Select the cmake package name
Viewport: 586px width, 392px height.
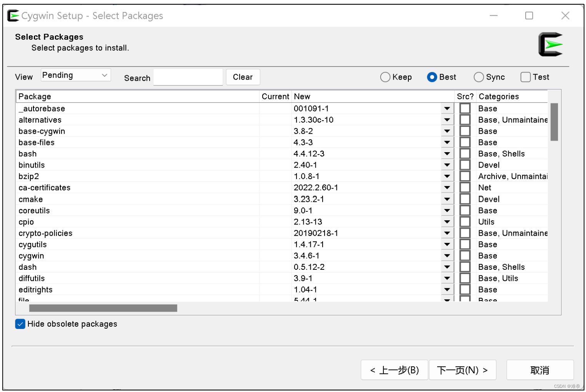(31, 199)
